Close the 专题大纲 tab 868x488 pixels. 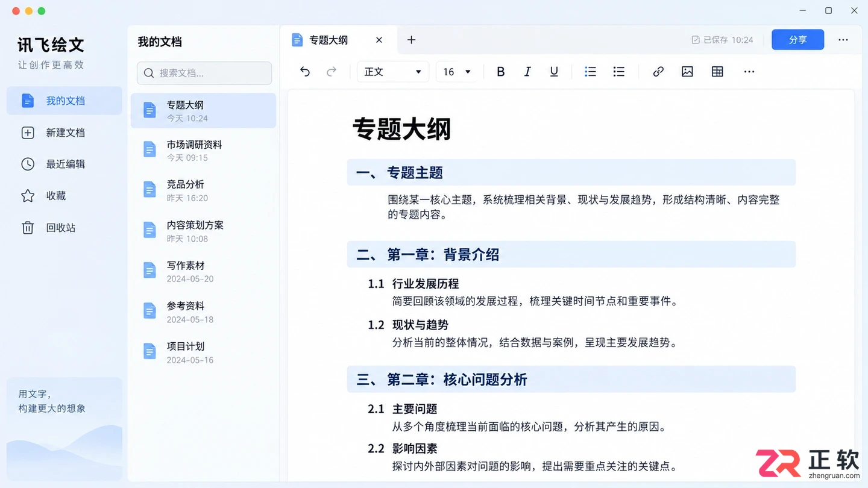tap(379, 40)
